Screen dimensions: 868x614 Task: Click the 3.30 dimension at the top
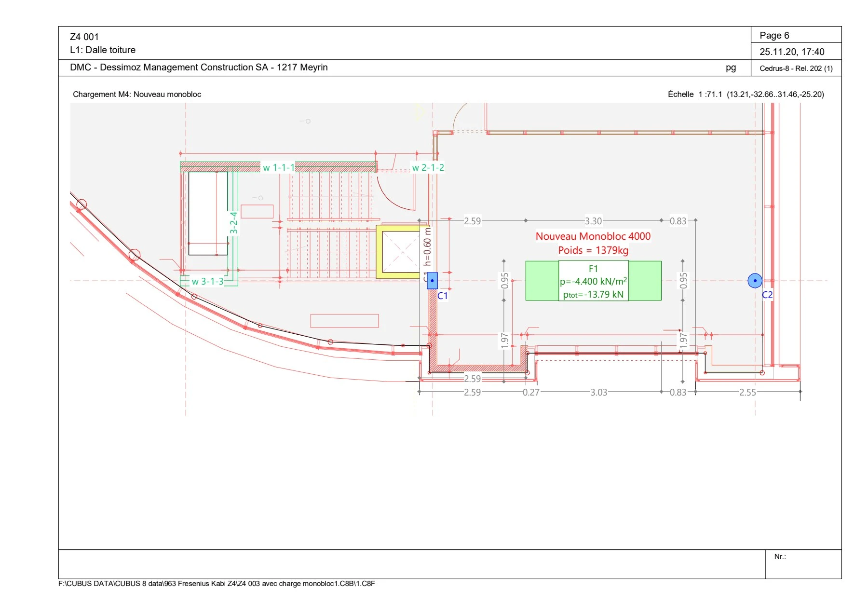tap(593, 221)
